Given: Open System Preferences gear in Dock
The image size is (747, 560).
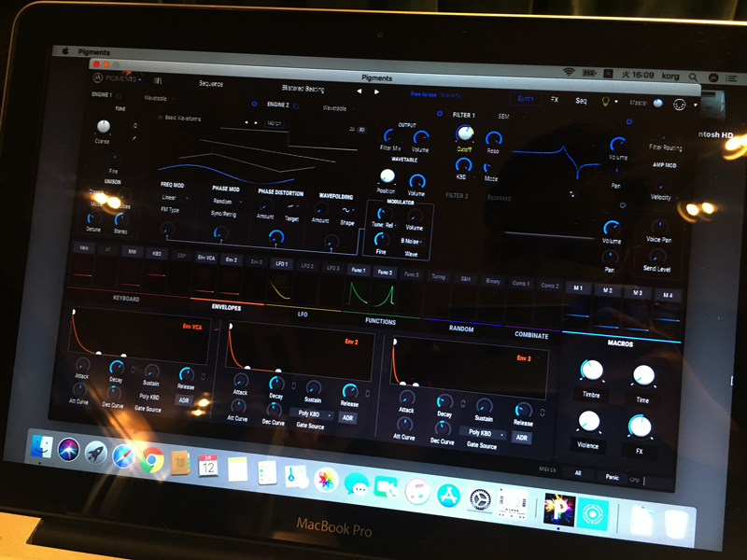Looking at the screenshot, I should coord(480,499).
